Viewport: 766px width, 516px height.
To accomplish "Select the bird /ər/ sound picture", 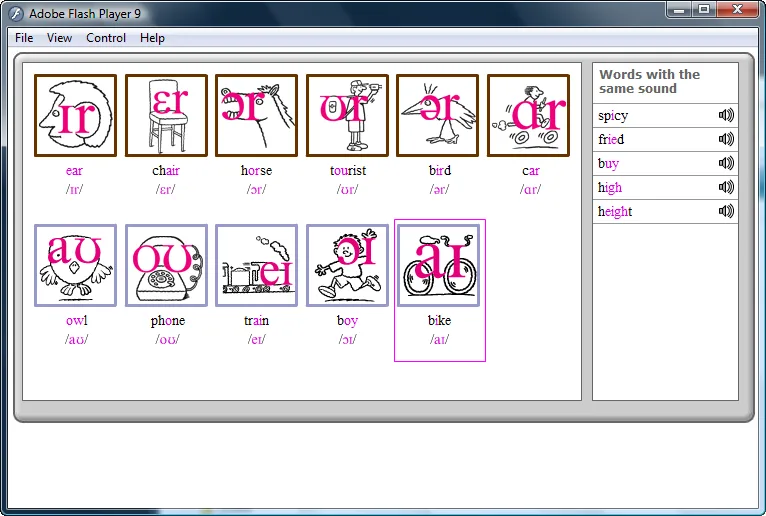I will coord(438,115).
